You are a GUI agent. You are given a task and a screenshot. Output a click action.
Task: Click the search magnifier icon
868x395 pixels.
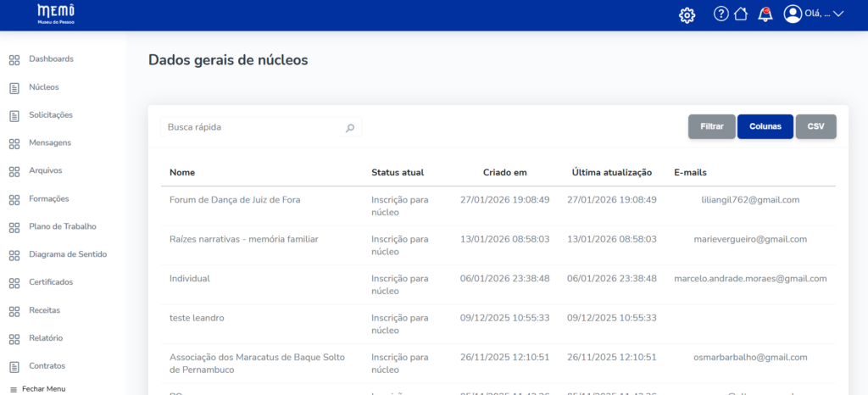(350, 127)
